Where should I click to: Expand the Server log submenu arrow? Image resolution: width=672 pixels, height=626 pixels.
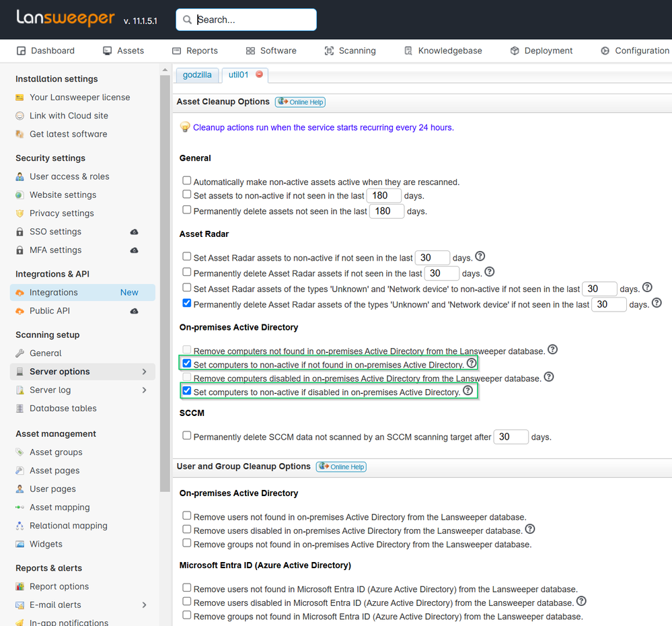pyautogui.click(x=144, y=390)
